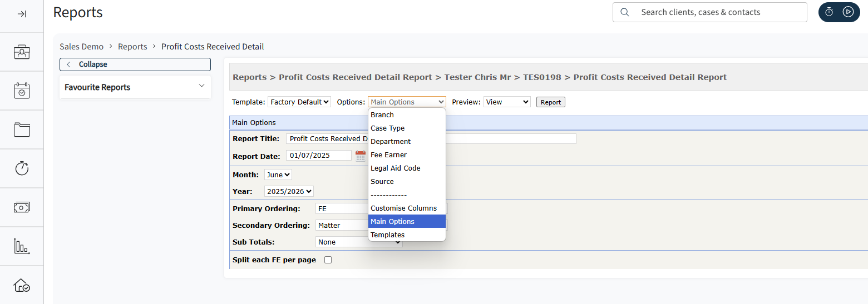Image resolution: width=868 pixels, height=304 pixels.
Task: Select Case Type from the options list
Action: point(407,128)
